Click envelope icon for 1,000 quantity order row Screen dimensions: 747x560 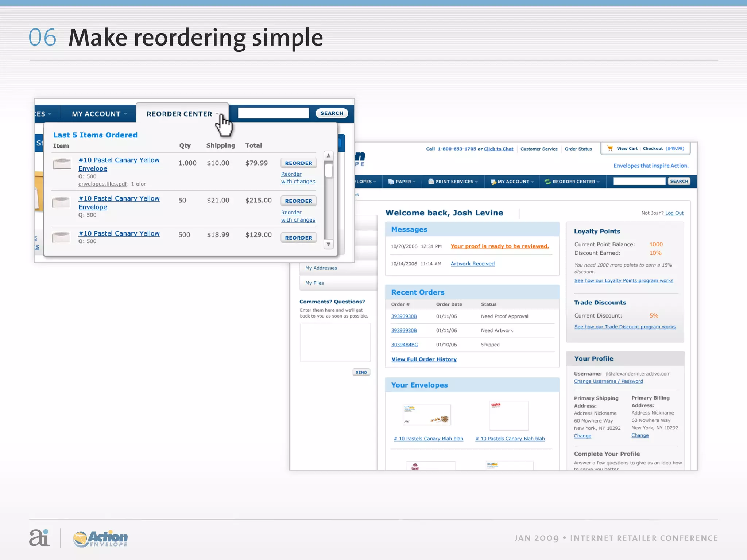tap(62, 163)
